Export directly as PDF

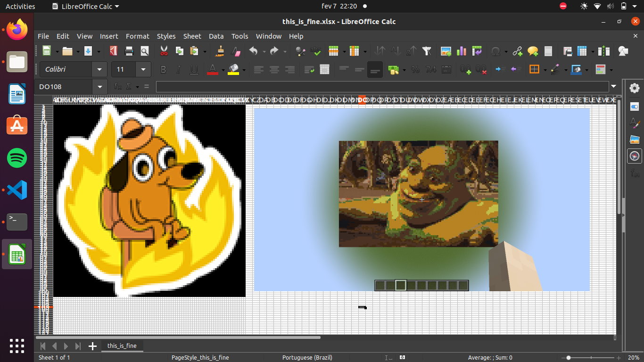pyautogui.click(x=114, y=51)
